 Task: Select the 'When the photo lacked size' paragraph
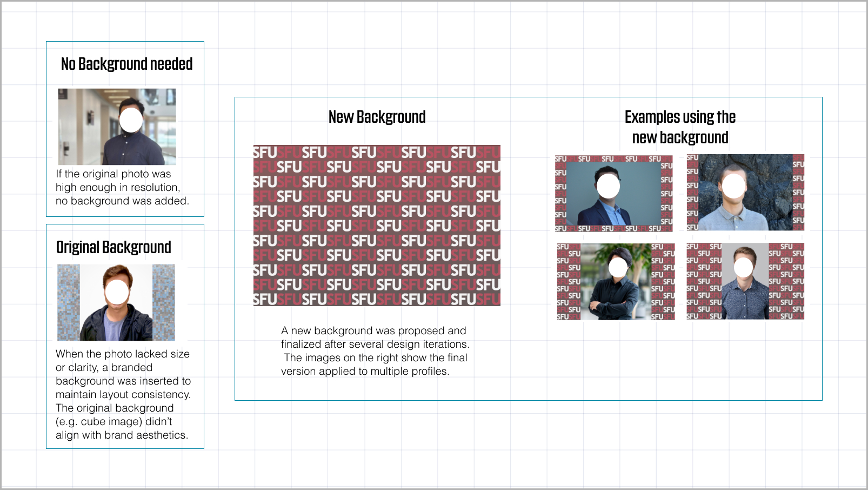(123, 394)
